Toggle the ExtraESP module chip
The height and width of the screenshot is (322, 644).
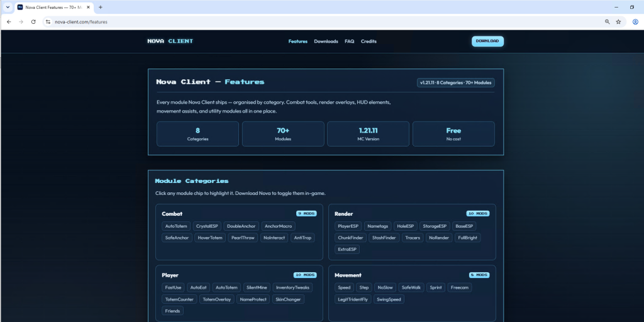click(347, 249)
